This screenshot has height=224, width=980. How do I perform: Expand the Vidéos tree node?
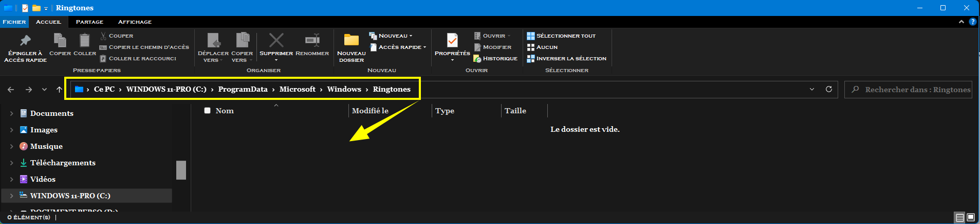point(11,179)
